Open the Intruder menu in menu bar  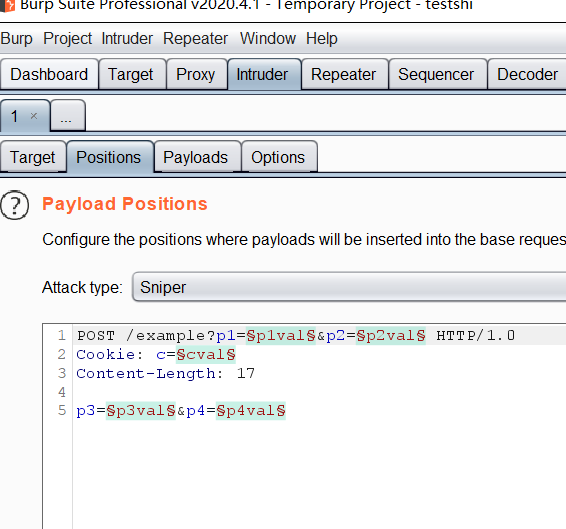click(127, 38)
